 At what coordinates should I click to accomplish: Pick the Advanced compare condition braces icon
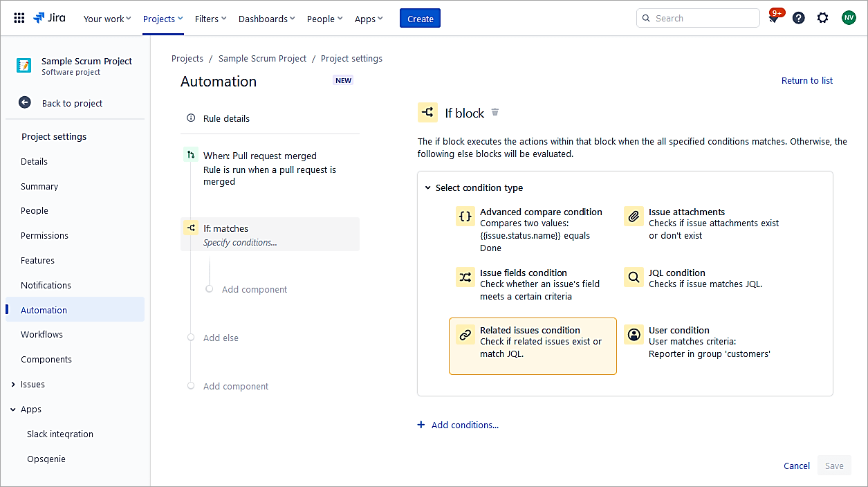tap(465, 217)
